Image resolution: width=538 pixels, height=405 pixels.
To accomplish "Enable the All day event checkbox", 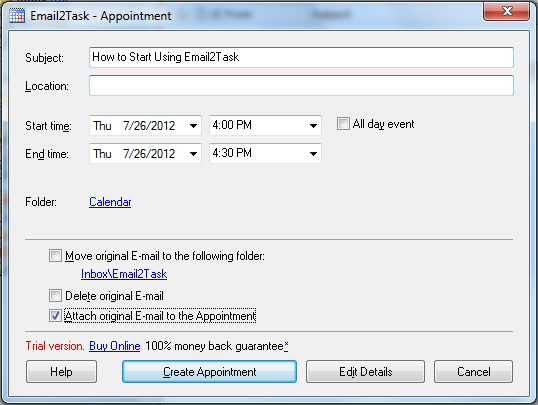I will pos(343,124).
